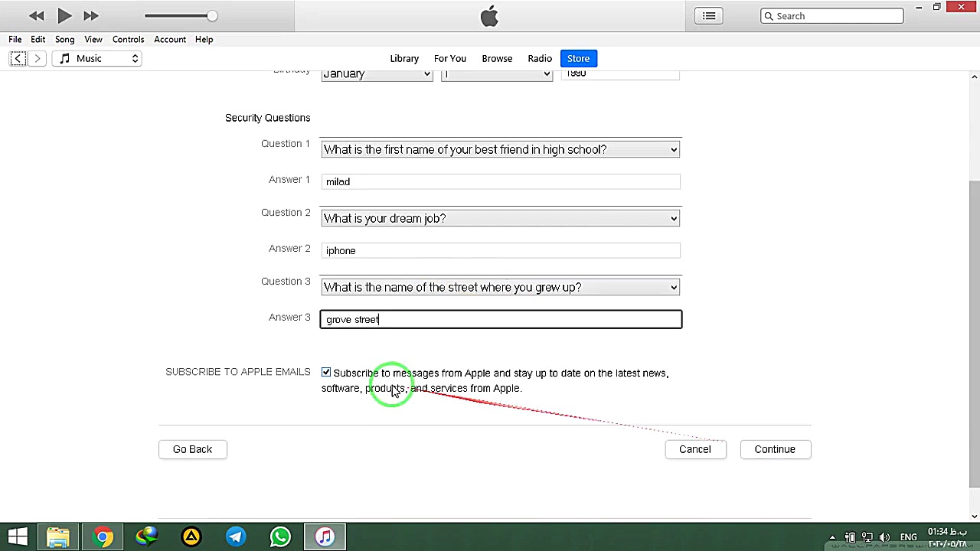Open WhatsApp from the taskbar
Image resolution: width=980 pixels, height=551 pixels.
[x=280, y=536]
